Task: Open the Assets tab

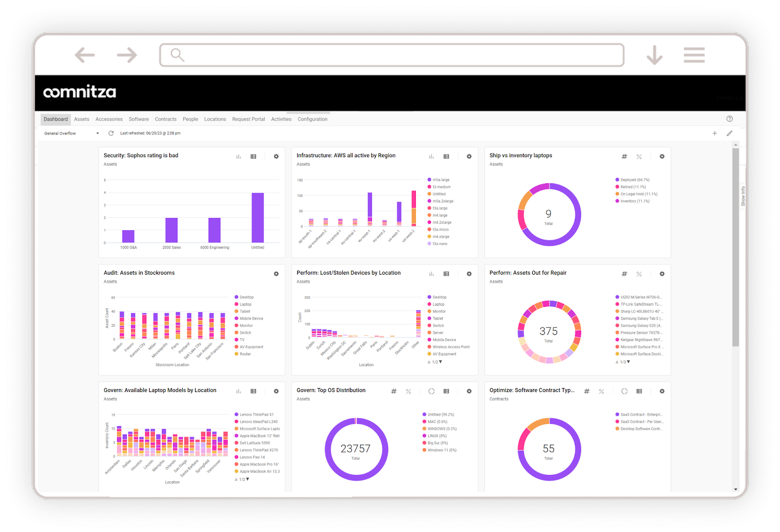Action: tap(81, 119)
